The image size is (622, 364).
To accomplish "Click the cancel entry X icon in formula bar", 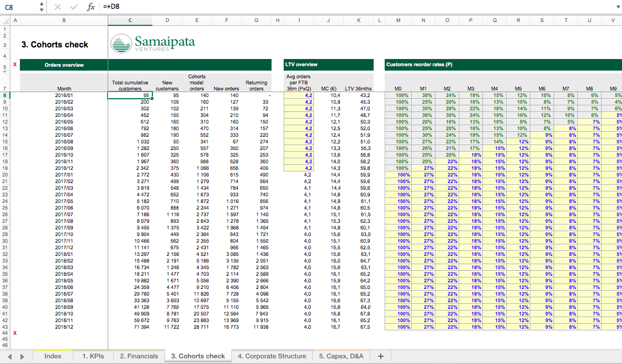I will click(x=57, y=7).
